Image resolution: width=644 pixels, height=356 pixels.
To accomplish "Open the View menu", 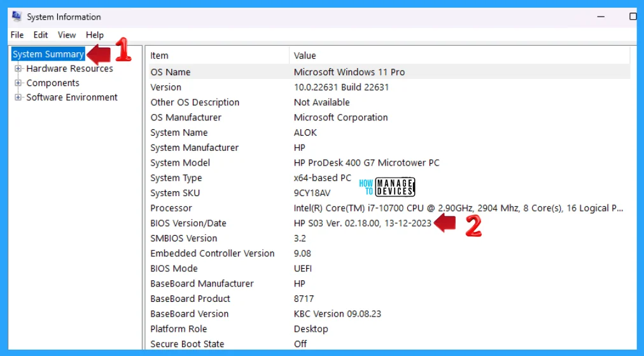I will (67, 35).
